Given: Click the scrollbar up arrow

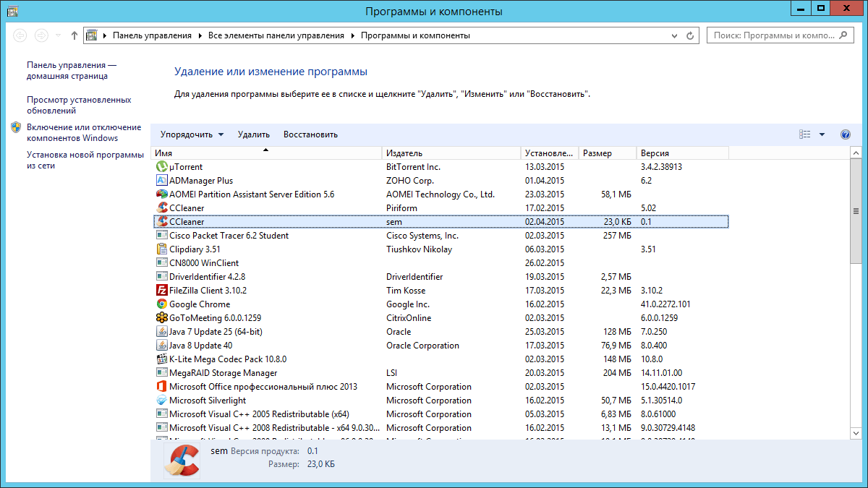Looking at the screenshot, I should coord(856,153).
